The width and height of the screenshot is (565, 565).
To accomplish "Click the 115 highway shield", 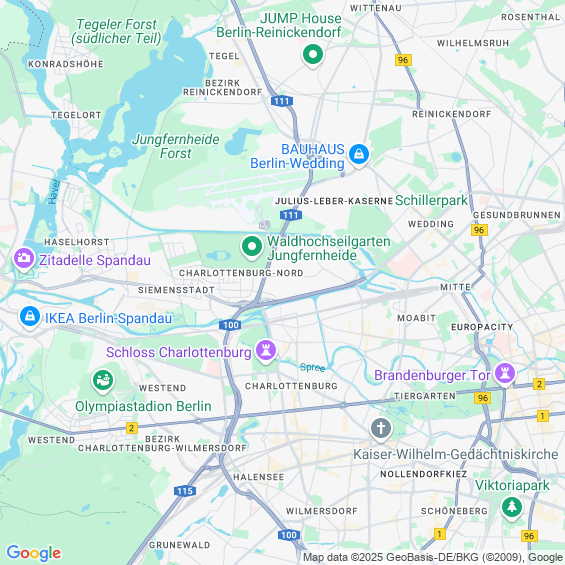I will [185, 491].
